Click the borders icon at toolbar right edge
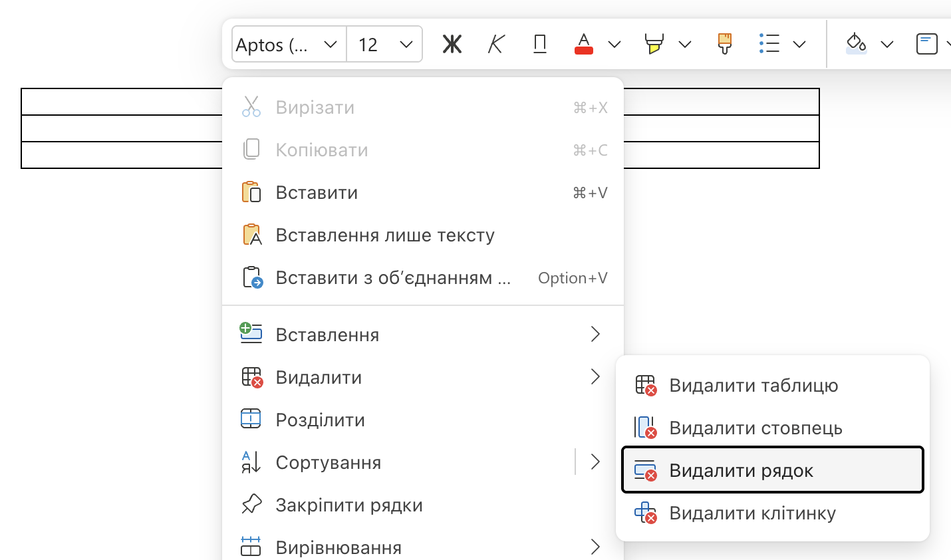 coord(926,45)
